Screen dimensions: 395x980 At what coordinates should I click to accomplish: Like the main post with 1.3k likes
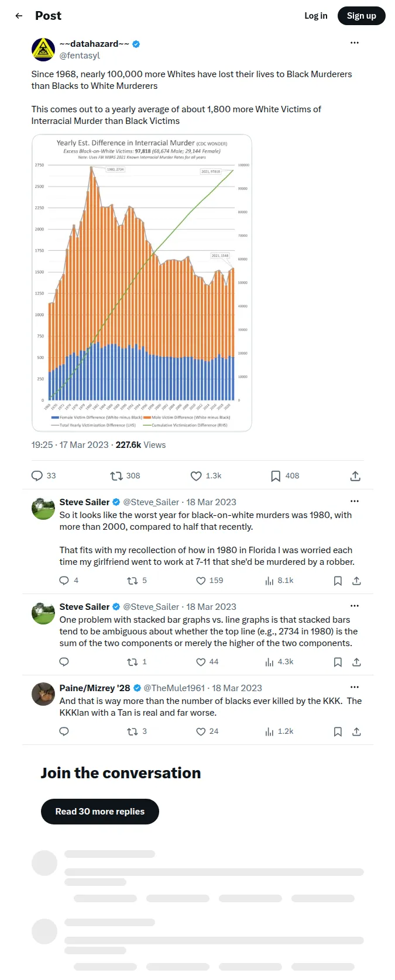(x=196, y=476)
